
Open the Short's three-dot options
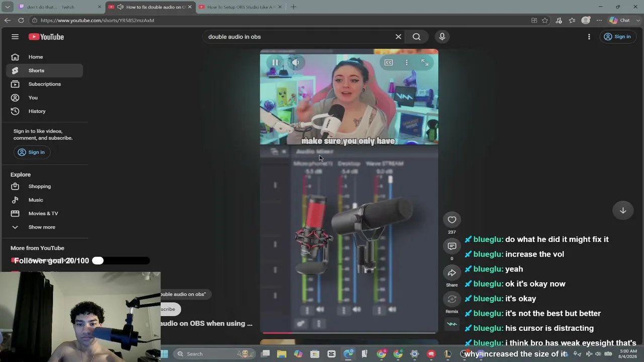tap(407, 62)
